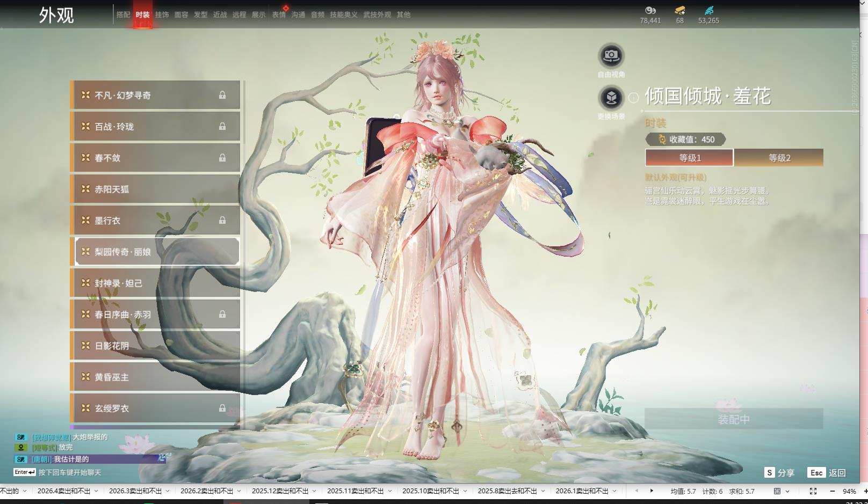Open dropdown on sheet 2025.11卖出和不出
Viewport: 868px width, 504px height.
(389, 491)
